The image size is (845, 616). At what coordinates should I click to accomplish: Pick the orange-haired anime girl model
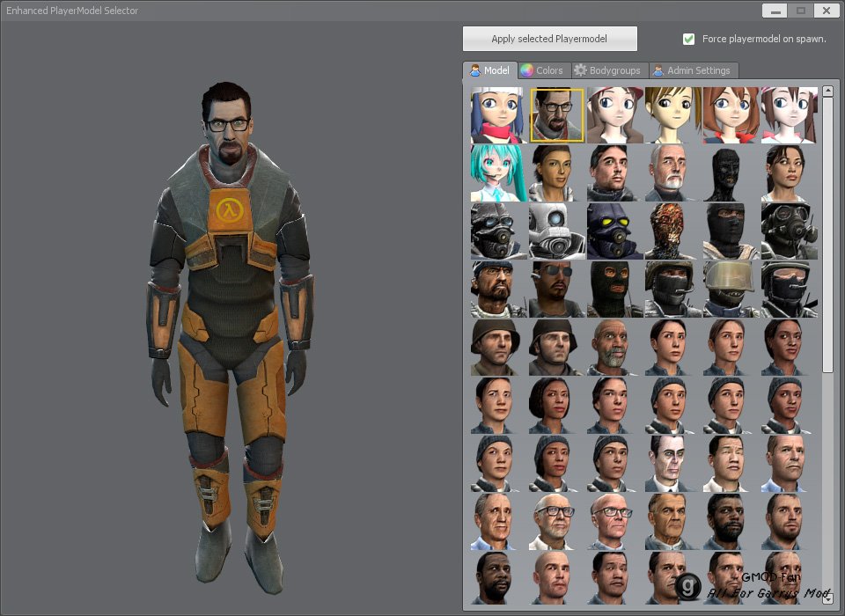(x=731, y=115)
